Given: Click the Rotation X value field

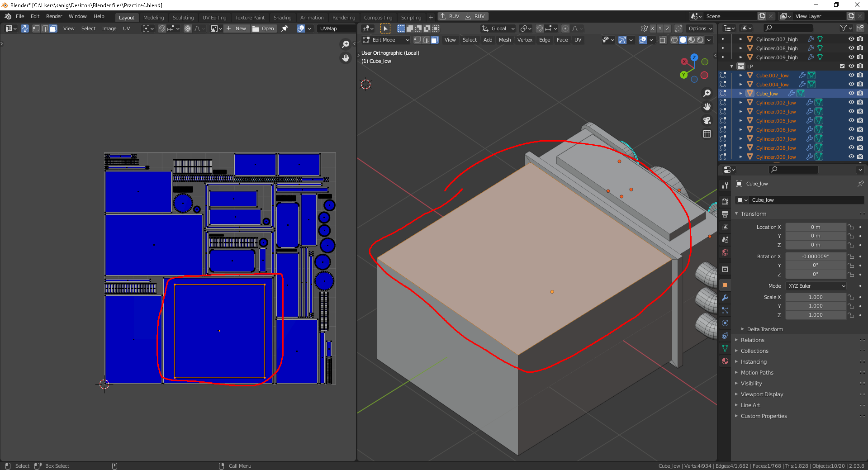Looking at the screenshot, I should [816, 256].
